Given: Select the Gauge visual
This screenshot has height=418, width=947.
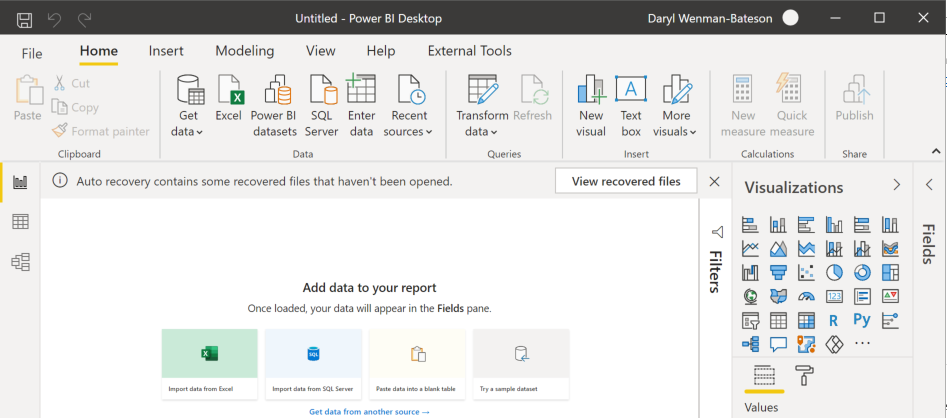Looking at the screenshot, I should (x=806, y=297).
